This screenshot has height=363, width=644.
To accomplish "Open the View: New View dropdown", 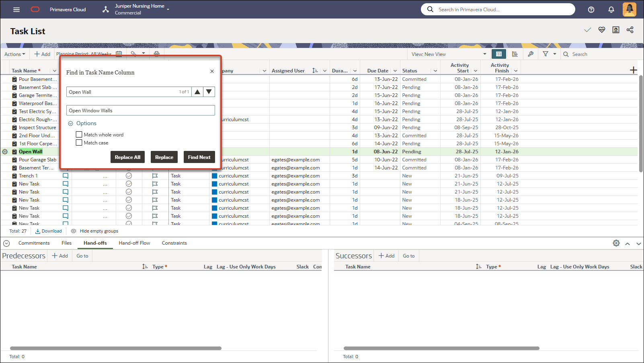I will [x=449, y=54].
